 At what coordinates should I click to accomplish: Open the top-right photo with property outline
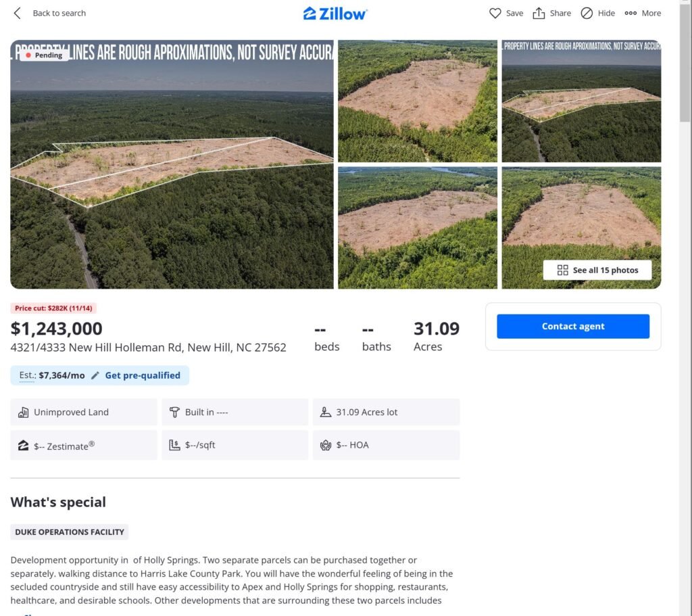pos(581,101)
